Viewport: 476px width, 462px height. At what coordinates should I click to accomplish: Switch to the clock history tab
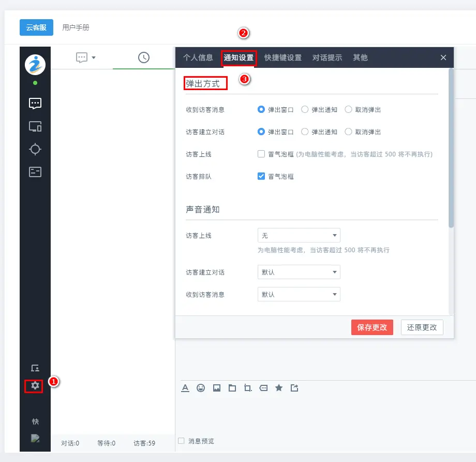[144, 57]
